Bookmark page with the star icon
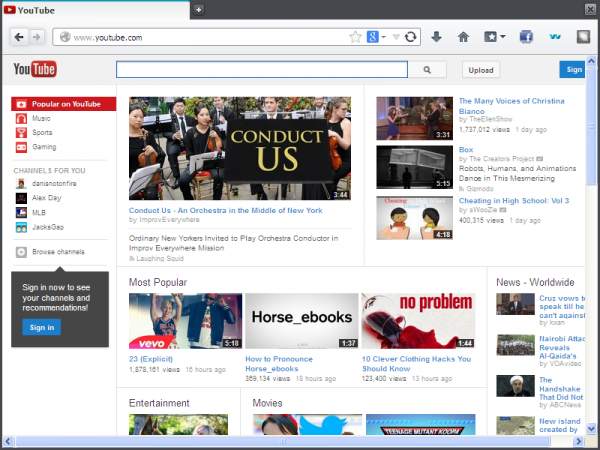 pos(355,37)
